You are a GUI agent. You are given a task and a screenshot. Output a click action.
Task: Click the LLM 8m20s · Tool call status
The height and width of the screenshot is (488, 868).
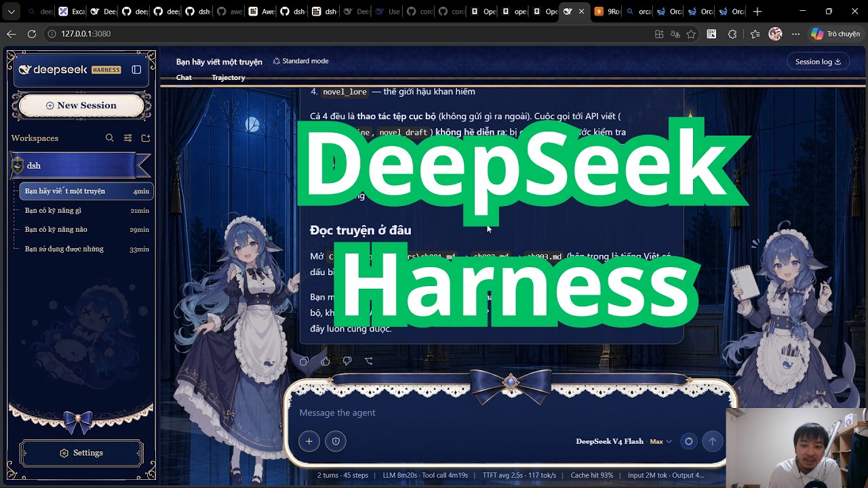pos(425,476)
